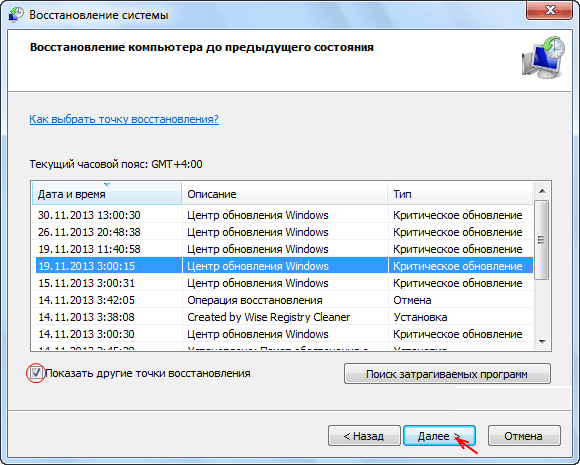Continue with the 'Далее >' button
Image resolution: width=580 pixels, height=465 pixels.
coord(439,436)
